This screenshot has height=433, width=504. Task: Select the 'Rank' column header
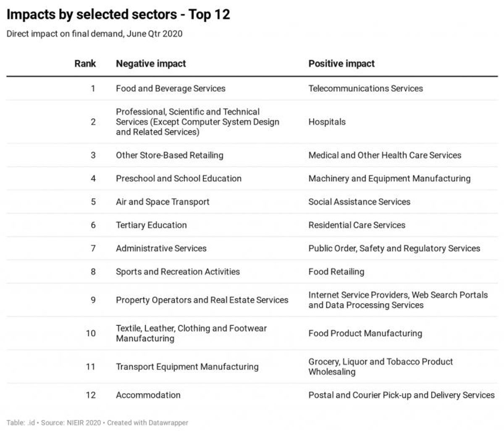(x=85, y=64)
